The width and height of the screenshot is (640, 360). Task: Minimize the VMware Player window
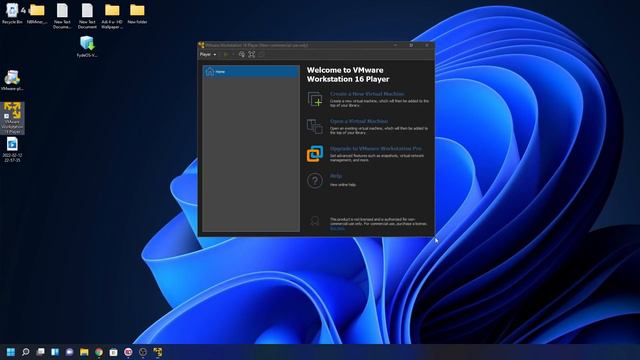point(396,45)
